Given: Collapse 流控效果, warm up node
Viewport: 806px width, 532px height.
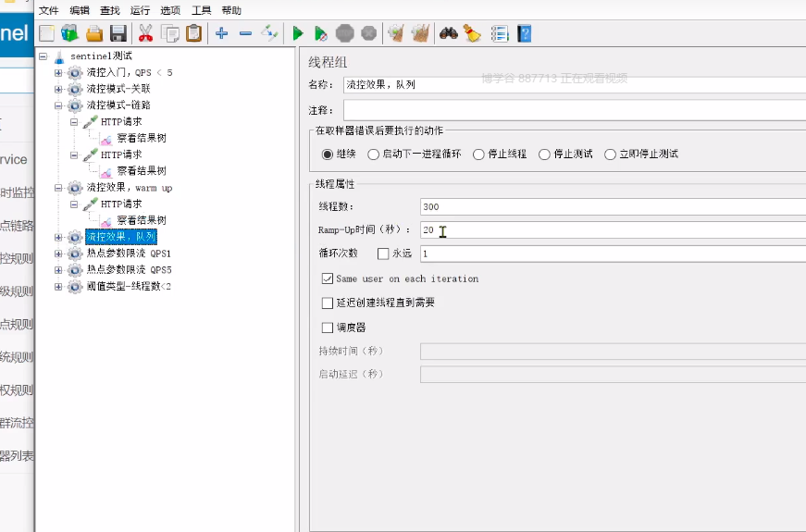Looking at the screenshot, I should 58,188.
